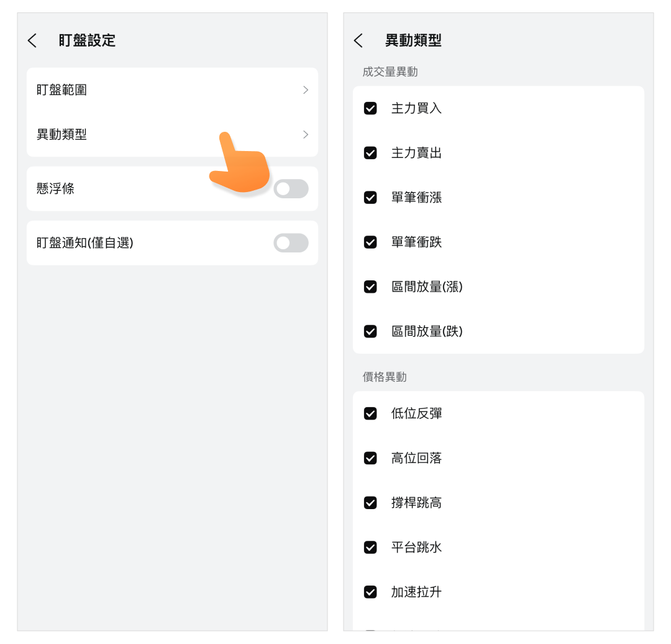The height and width of the screenshot is (644, 671).
Task: Toggle 區間放量(漲) checkbox
Action: (370, 287)
